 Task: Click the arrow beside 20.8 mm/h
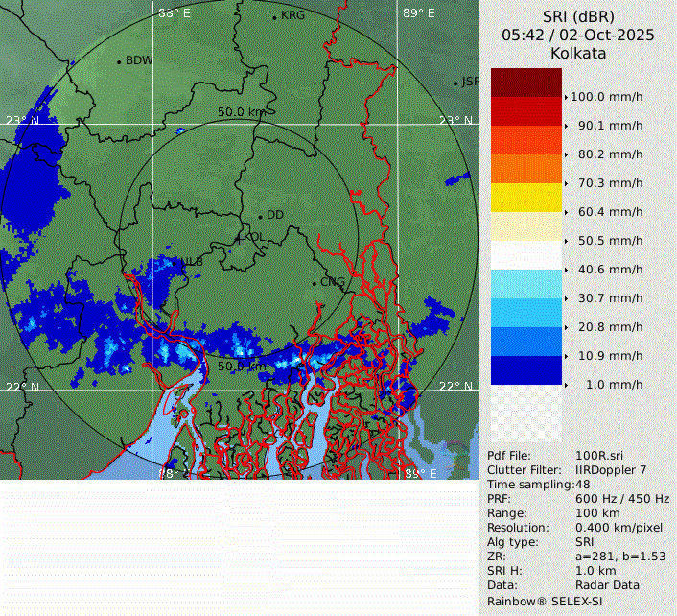566,327
